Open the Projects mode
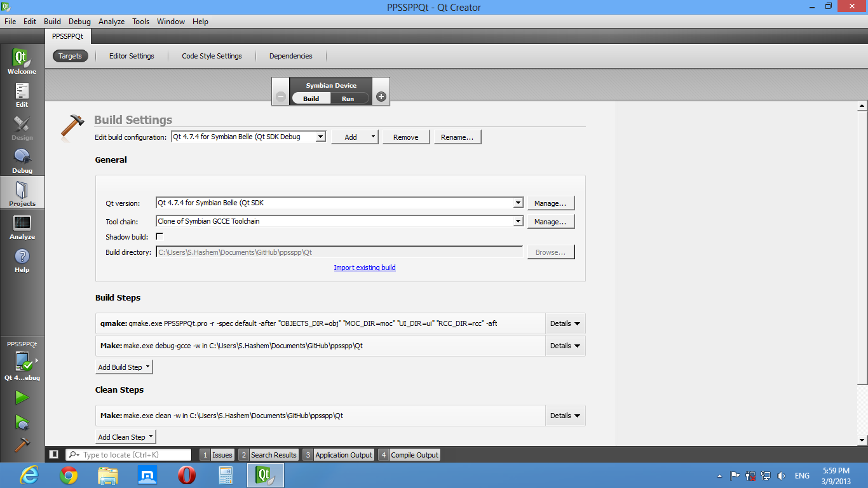The width and height of the screenshot is (868, 488). pos(22,194)
